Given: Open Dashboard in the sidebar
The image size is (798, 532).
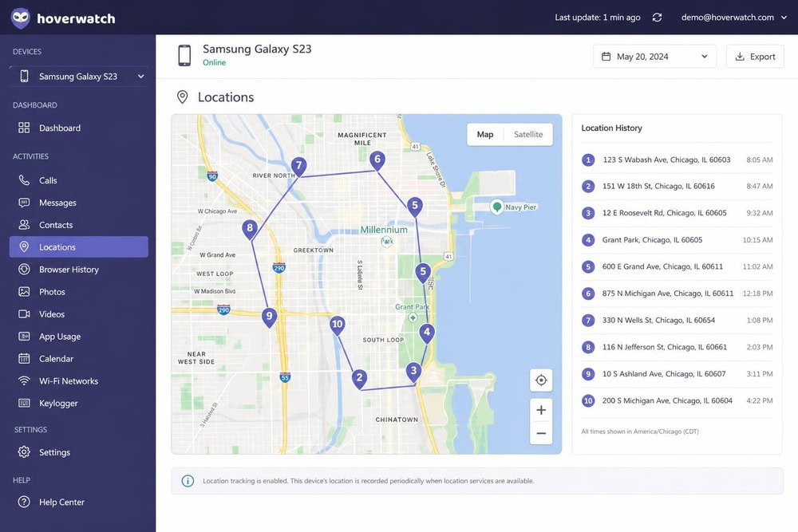Looking at the screenshot, I should coord(79,128).
